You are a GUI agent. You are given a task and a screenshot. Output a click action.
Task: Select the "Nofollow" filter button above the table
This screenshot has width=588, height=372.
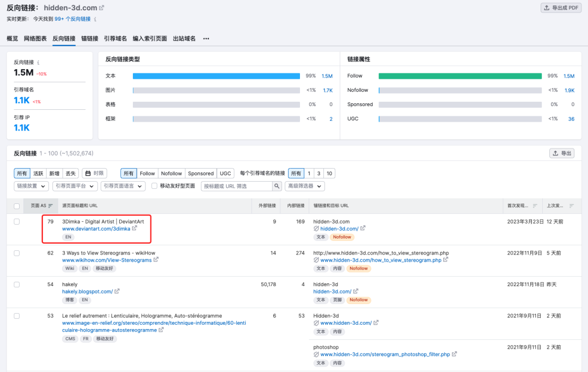coord(171,173)
